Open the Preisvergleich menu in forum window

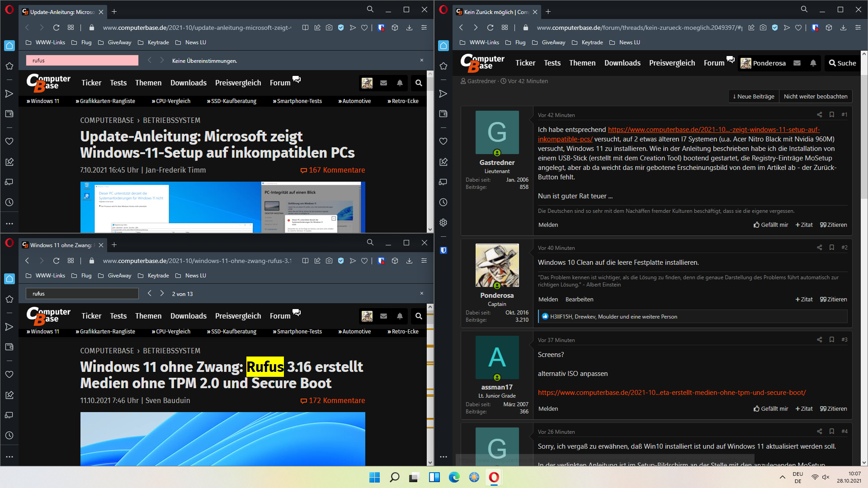coord(672,63)
